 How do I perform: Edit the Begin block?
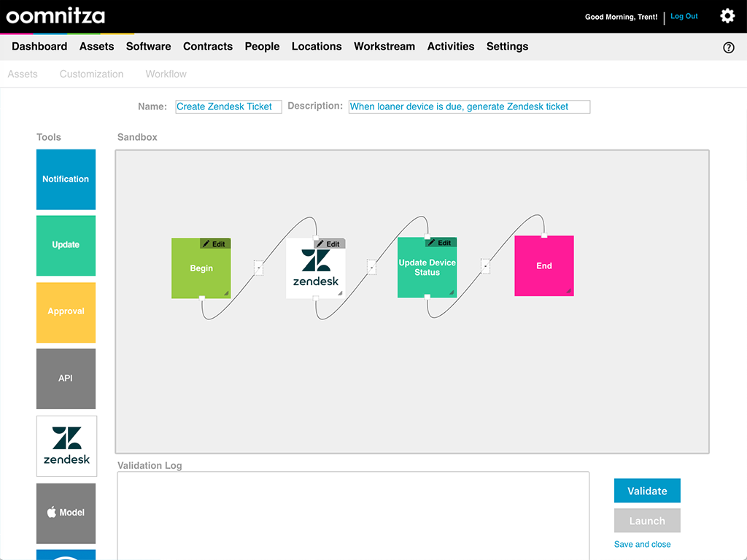(x=214, y=244)
